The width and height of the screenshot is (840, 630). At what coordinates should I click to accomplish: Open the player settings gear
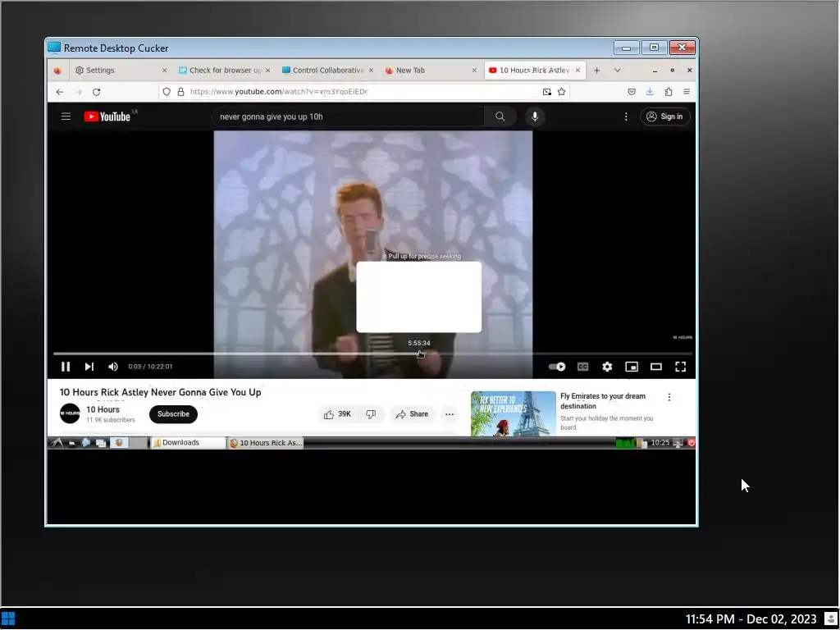pyautogui.click(x=607, y=367)
